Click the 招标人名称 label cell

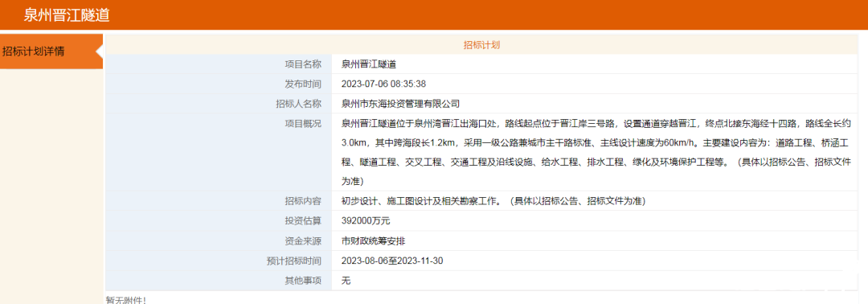(x=219, y=104)
